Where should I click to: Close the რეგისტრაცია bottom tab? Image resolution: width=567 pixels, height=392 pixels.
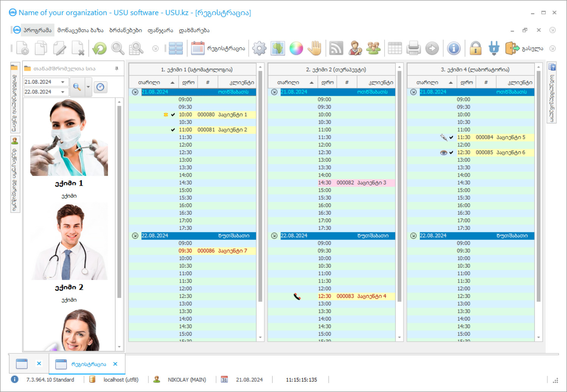point(115,364)
